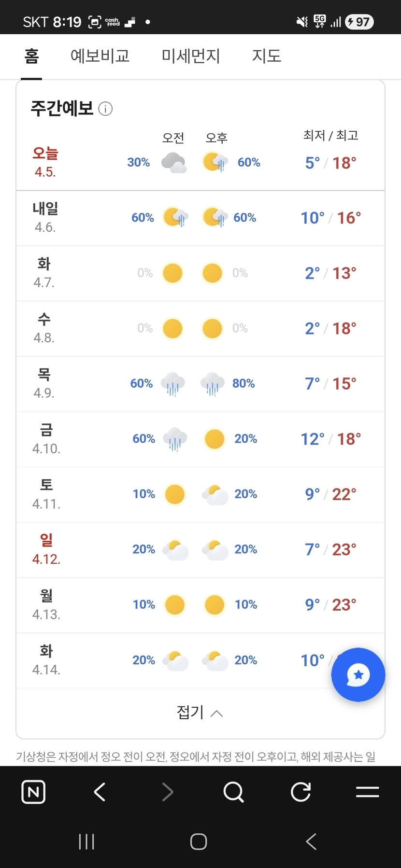This screenshot has width=401, height=868.
Task: Tap the Android recent apps button
Action: point(86,841)
